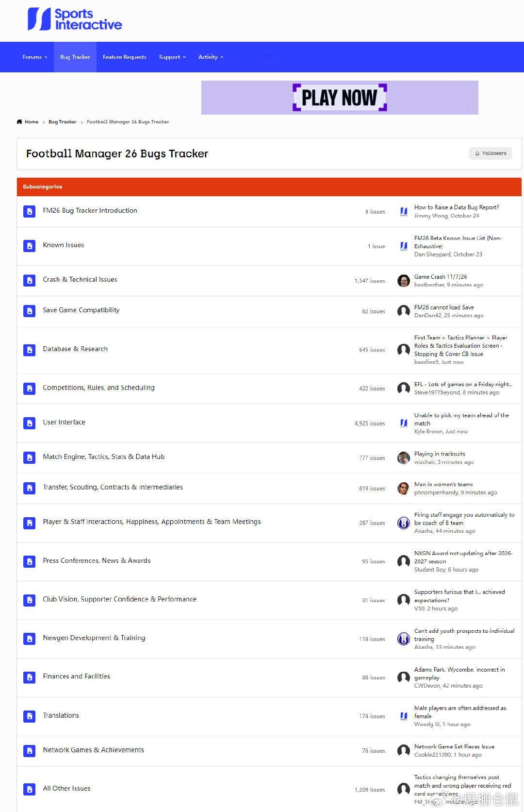The width and height of the screenshot is (524, 812).
Task: Open FM26 Bug Tracker Introduction subcategory
Action: tap(90, 210)
